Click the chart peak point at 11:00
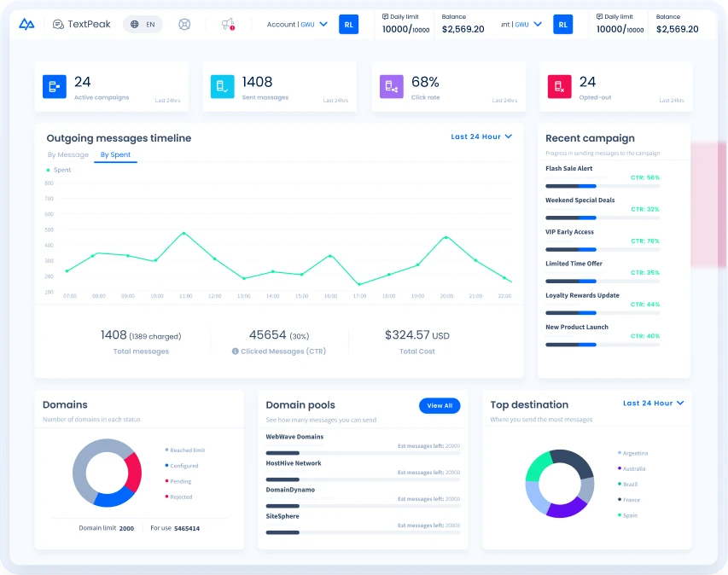The height and width of the screenshot is (575, 728). coord(183,233)
